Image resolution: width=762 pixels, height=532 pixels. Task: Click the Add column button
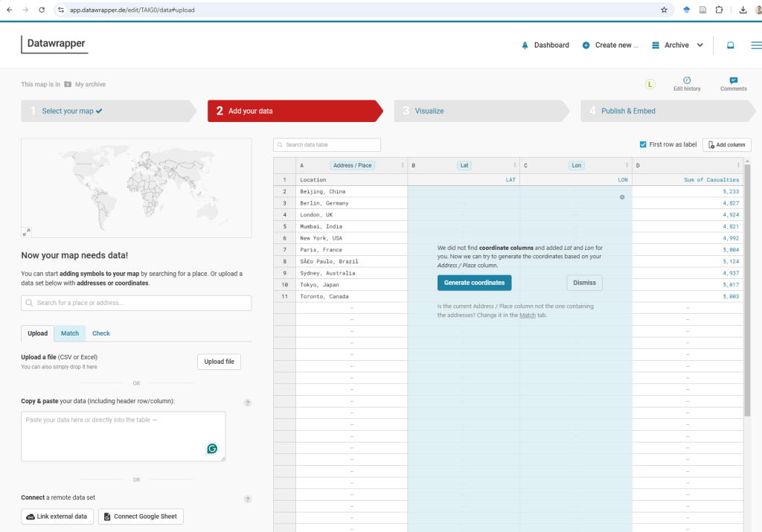point(726,145)
